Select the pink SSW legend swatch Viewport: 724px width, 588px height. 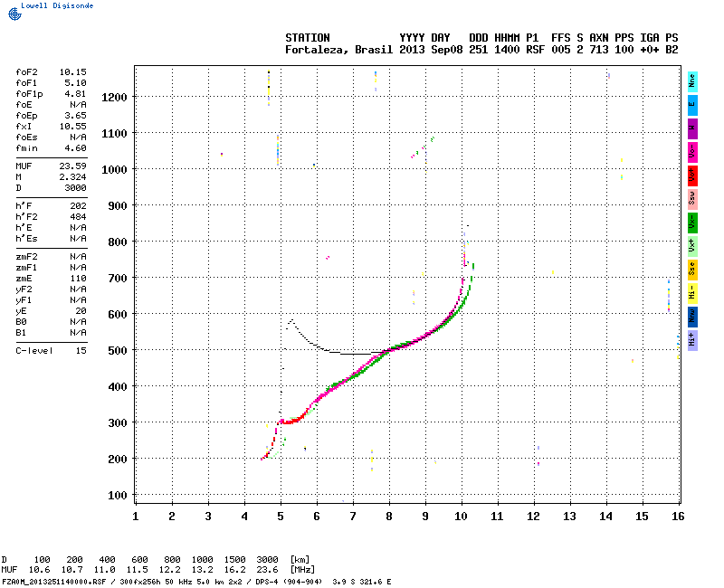[692, 199]
